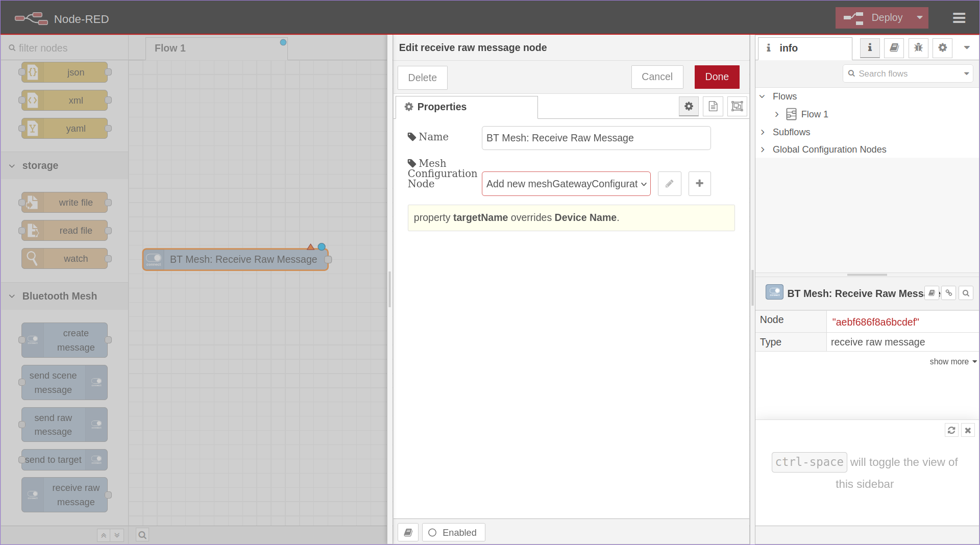Open Mesh Configuration Node dropdown
This screenshot has height=545, width=980.
point(566,184)
